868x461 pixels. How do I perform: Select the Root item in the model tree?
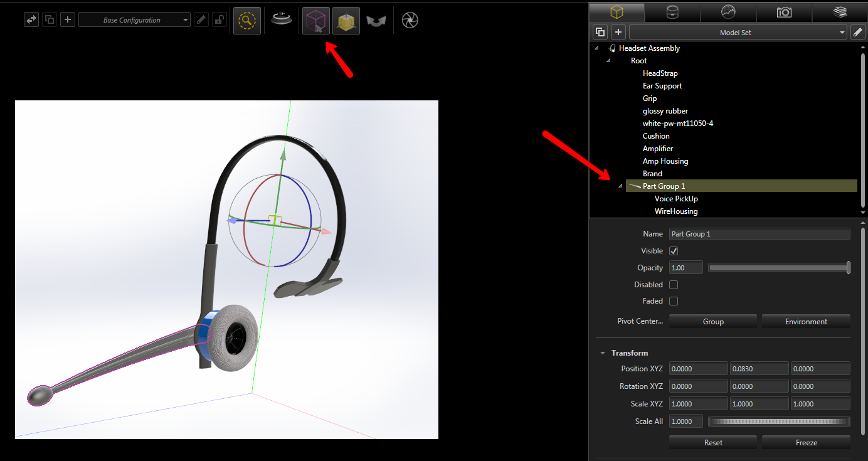coord(638,61)
